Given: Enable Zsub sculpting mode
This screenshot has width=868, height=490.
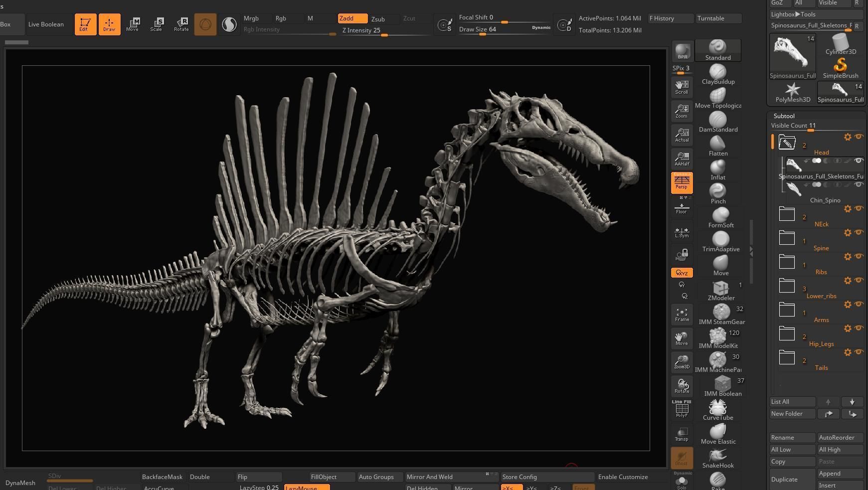Looking at the screenshot, I should click(384, 19).
